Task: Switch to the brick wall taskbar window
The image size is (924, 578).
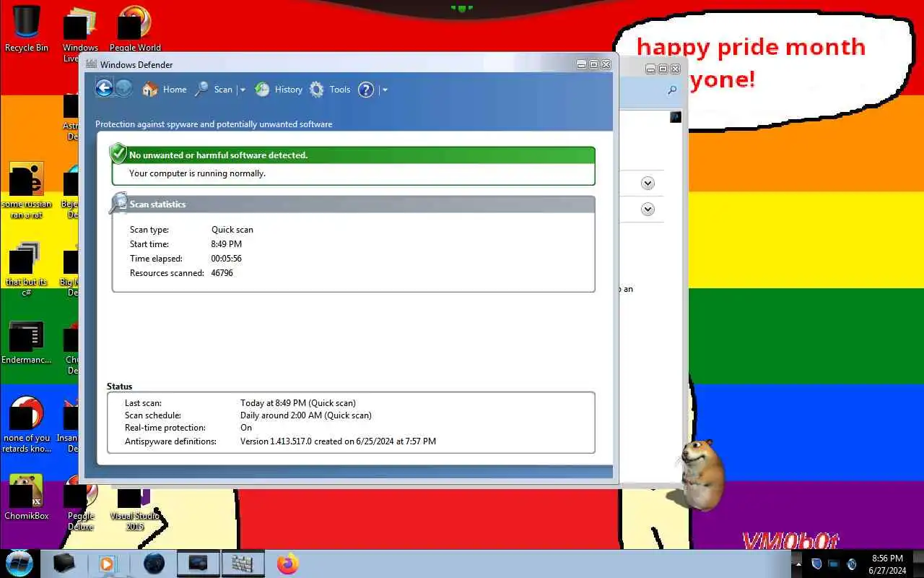Action: point(243,564)
